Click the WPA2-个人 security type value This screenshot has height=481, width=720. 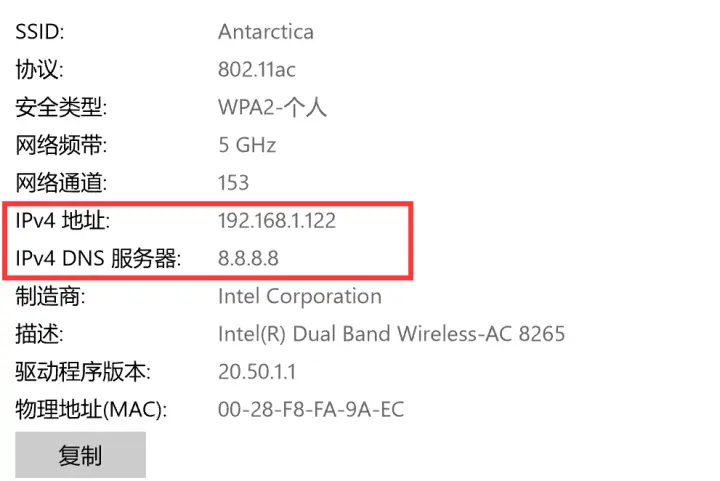click(x=272, y=107)
